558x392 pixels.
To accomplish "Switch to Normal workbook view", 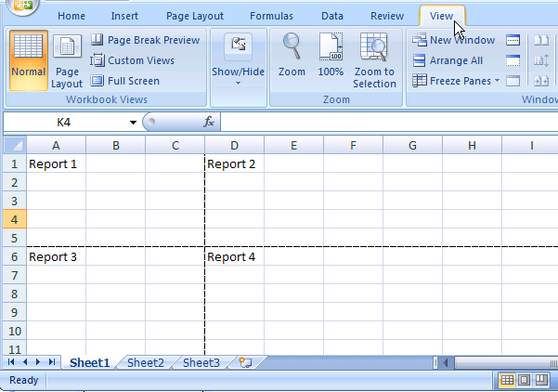I will [29, 60].
